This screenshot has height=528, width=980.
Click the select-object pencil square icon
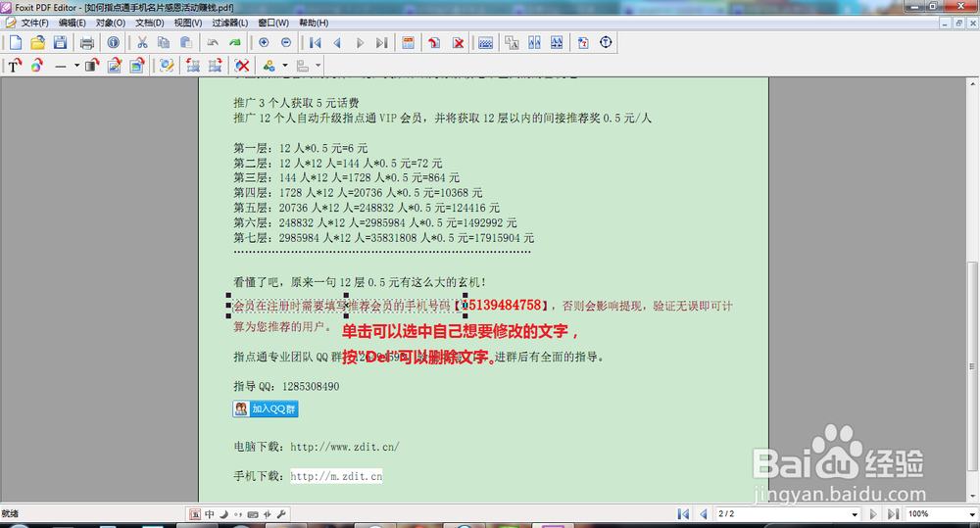[167, 65]
